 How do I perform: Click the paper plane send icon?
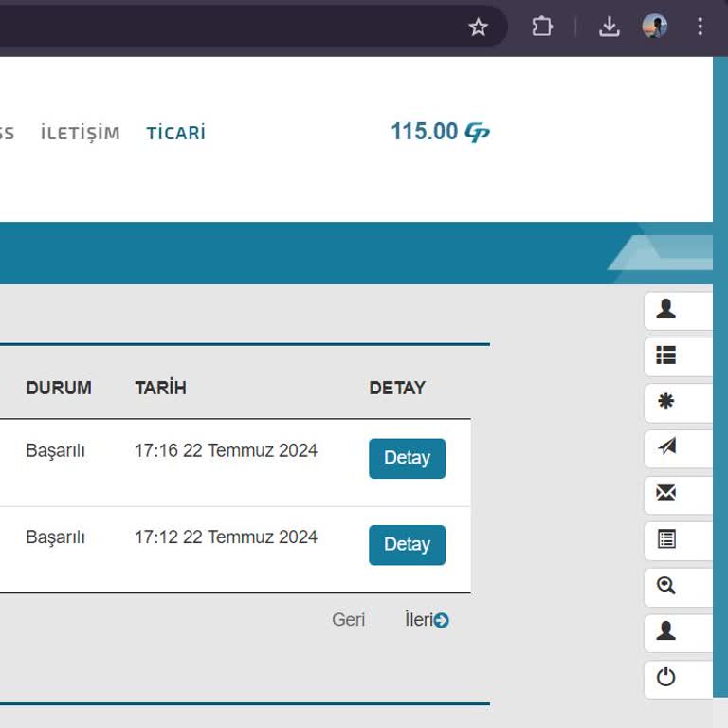[x=666, y=446]
